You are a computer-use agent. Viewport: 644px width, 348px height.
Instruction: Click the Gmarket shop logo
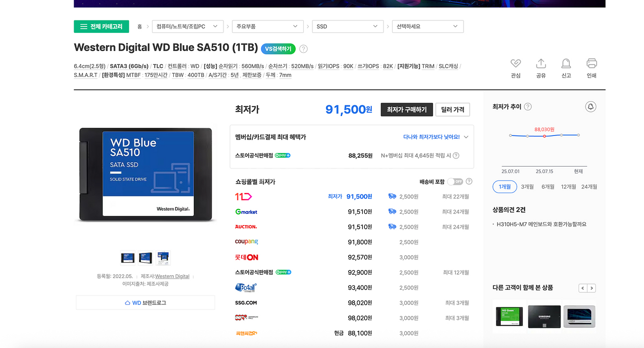[246, 212]
